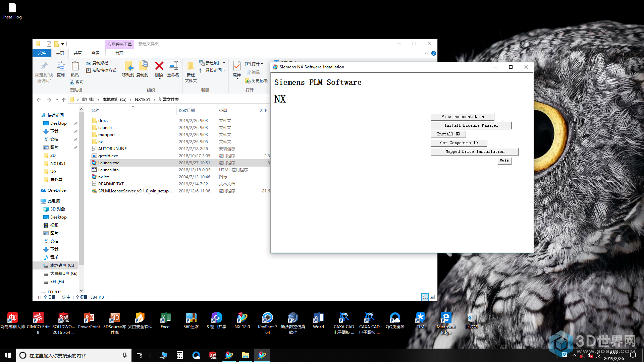
Task: Switch to large icons view button
Action: [432, 297]
